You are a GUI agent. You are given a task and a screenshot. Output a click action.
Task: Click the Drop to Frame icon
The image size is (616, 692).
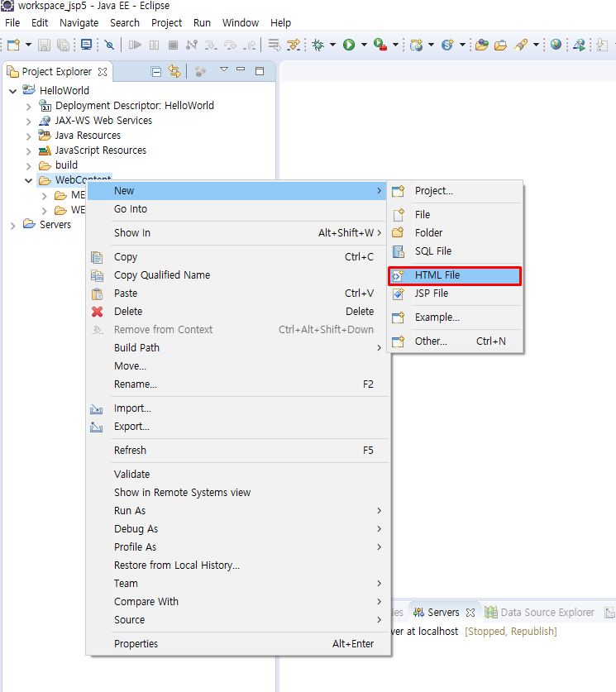tap(274, 45)
